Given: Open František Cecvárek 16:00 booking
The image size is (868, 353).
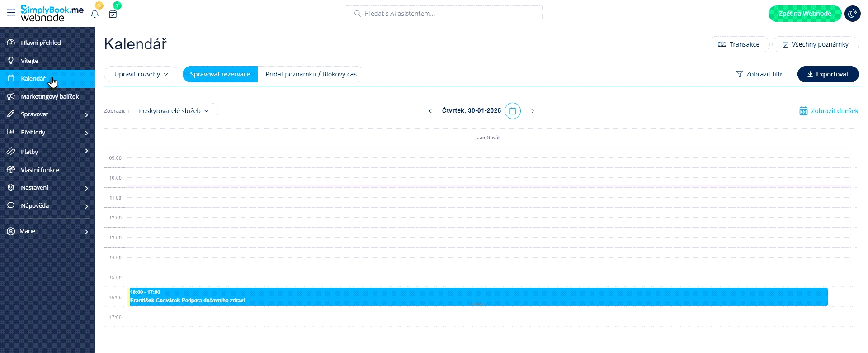Looking at the screenshot, I should tap(478, 297).
